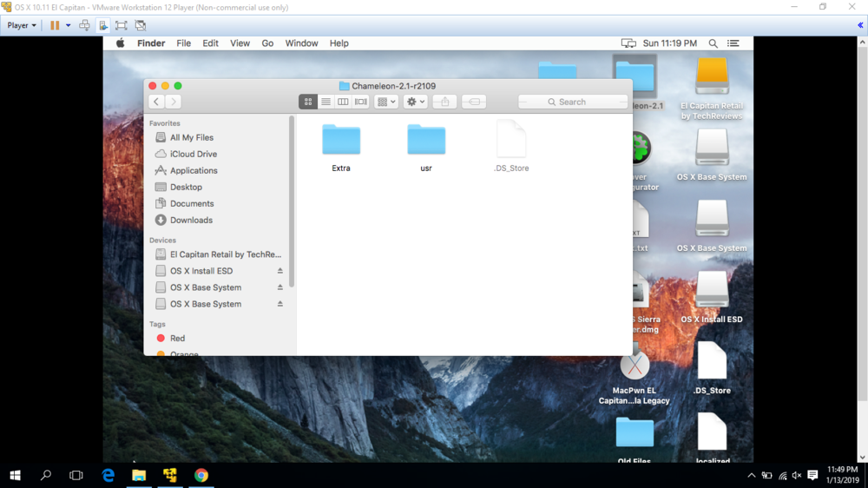Image resolution: width=868 pixels, height=488 pixels.
Task: Open Applications from sidebar
Action: [x=194, y=171]
